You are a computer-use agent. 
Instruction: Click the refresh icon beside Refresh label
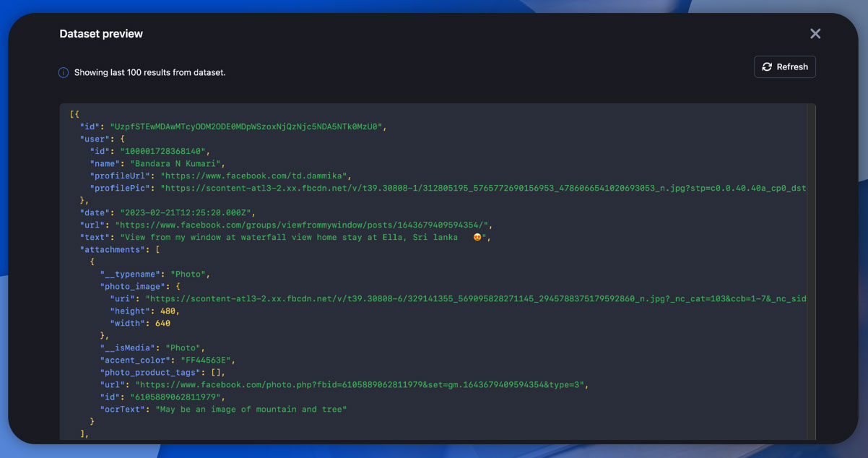[x=767, y=66]
